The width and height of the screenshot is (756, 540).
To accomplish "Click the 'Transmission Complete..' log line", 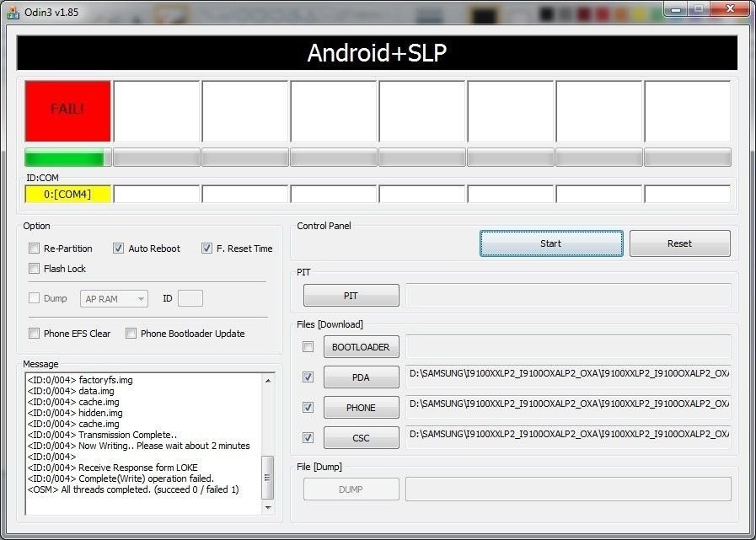I will coord(102,435).
